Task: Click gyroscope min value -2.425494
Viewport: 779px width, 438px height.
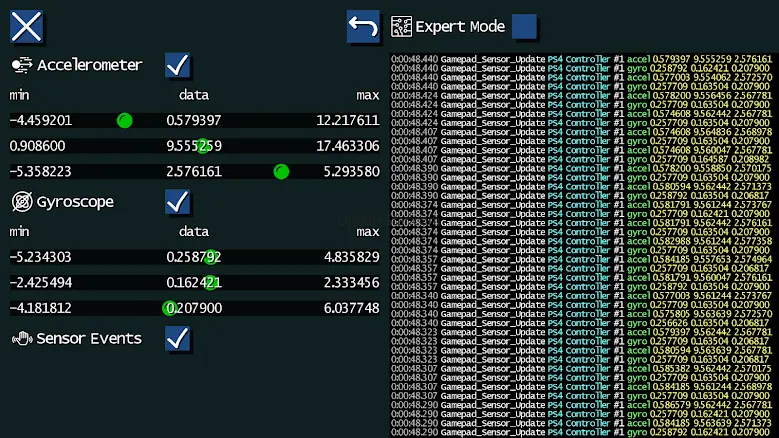Action: click(41, 283)
